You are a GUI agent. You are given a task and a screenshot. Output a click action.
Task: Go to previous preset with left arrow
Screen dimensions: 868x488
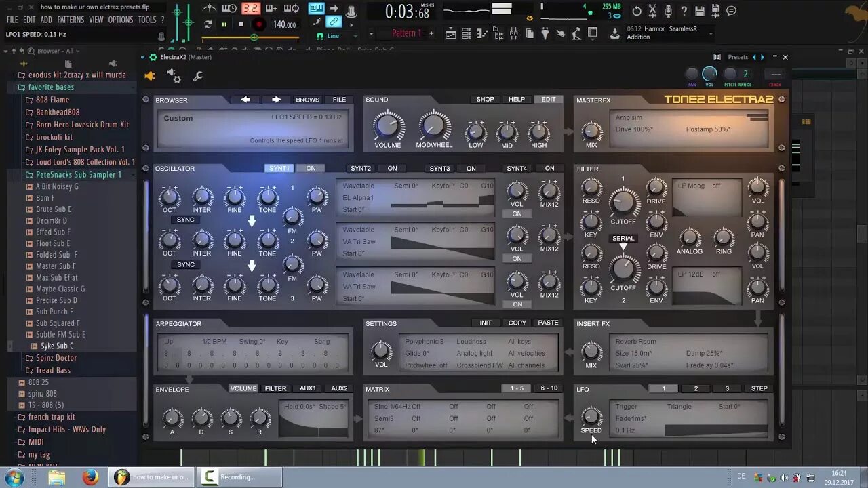[245, 100]
